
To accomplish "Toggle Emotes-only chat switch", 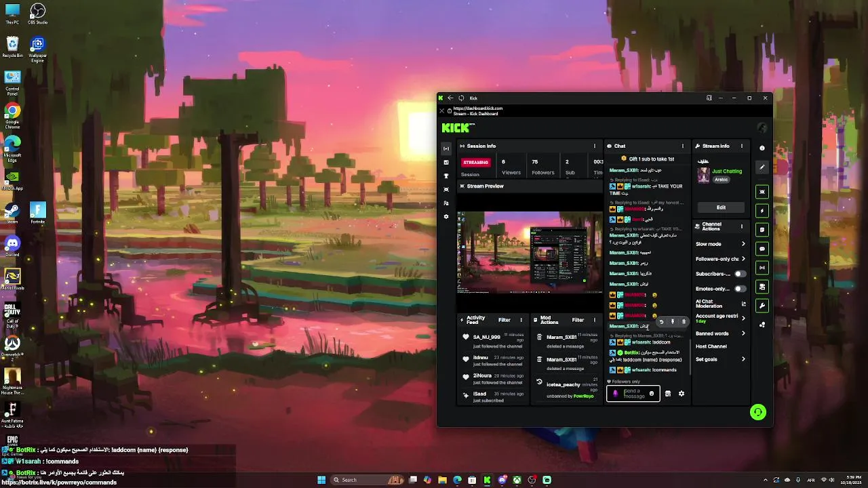I will tap(740, 289).
